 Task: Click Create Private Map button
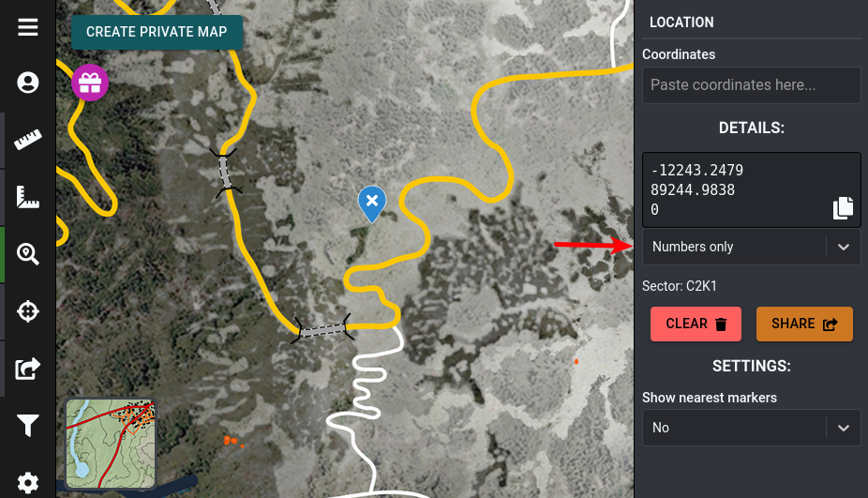[157, 32]
